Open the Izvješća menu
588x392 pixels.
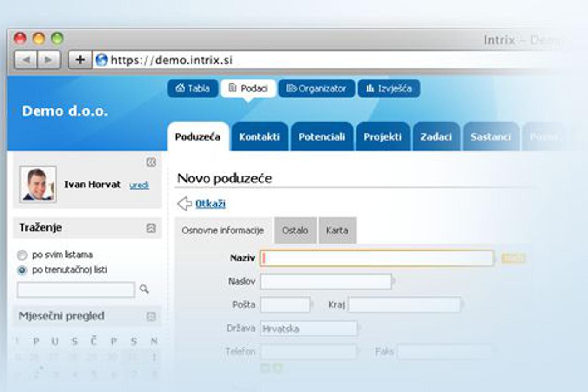click(389, 89)
